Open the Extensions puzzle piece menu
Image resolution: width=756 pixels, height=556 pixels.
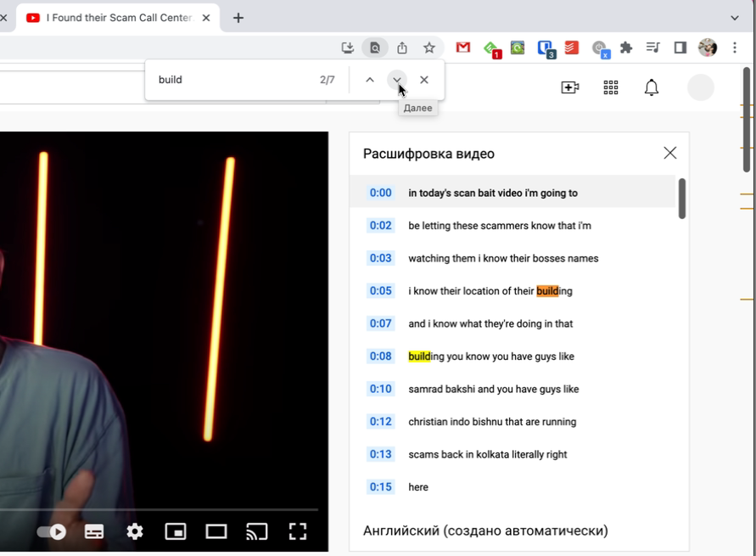[626, 48]
